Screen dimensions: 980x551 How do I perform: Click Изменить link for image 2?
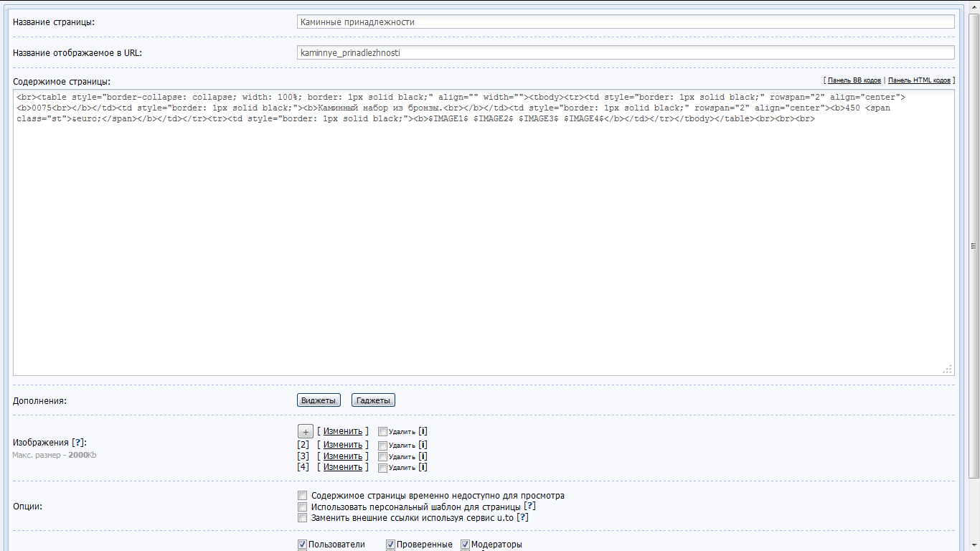(342, 445)
